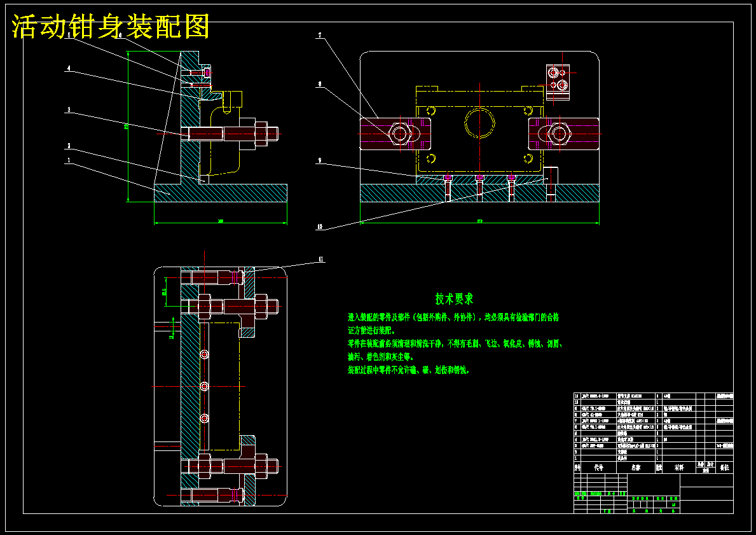Viewport: 756px width, 535px height.
Task: Select part callout number 11
Action: coord(321,258)
